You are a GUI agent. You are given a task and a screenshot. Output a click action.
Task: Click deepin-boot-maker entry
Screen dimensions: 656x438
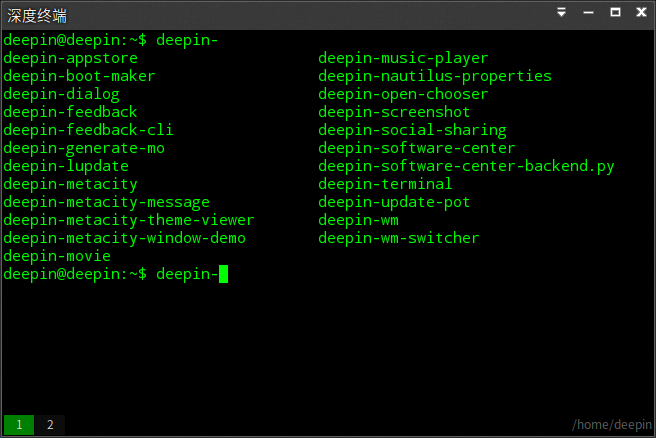pos(79,76)
